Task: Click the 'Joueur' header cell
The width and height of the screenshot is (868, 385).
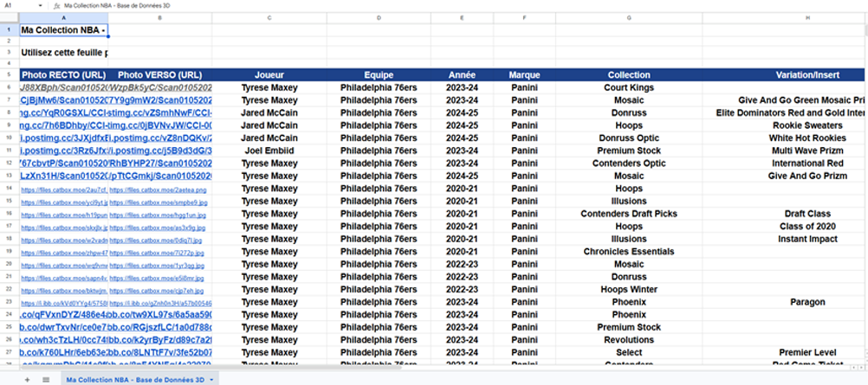Action: [269, 74]
